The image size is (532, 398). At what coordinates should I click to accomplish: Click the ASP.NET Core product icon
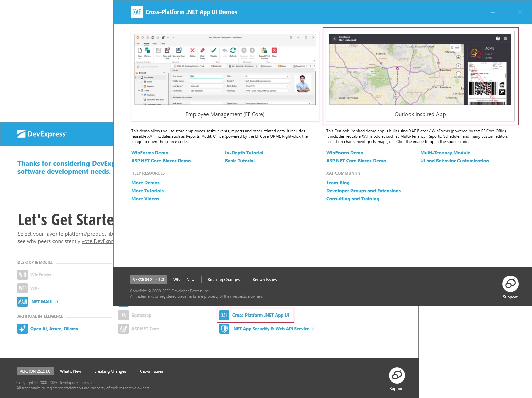pos(123,329)
